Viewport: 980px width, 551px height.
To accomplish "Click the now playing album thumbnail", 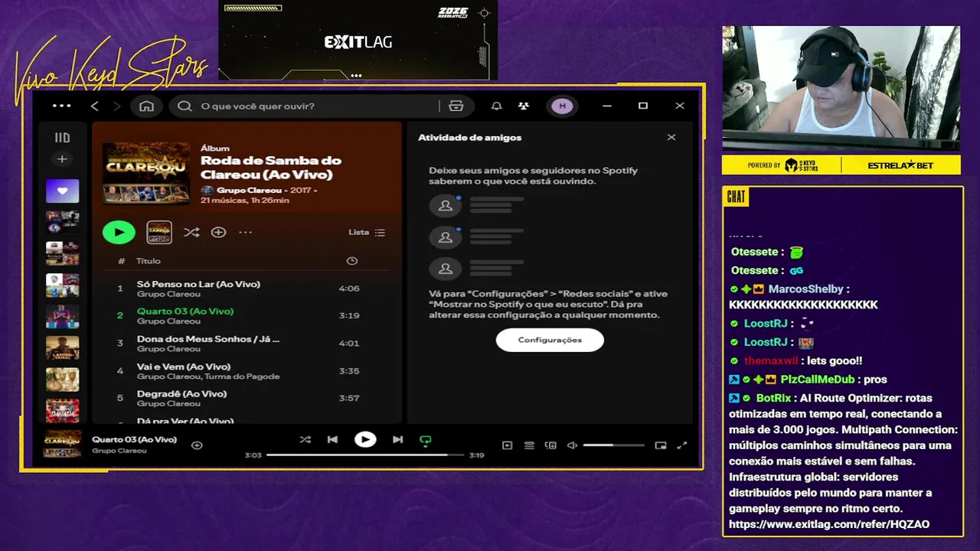I will click(62, 444).
